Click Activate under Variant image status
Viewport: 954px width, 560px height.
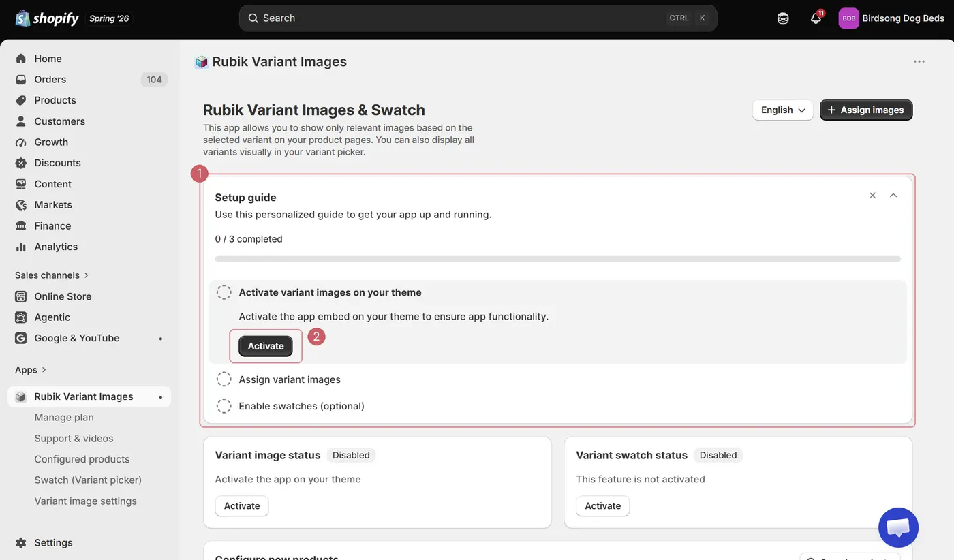pyautogui.click(x=242, y=506)
